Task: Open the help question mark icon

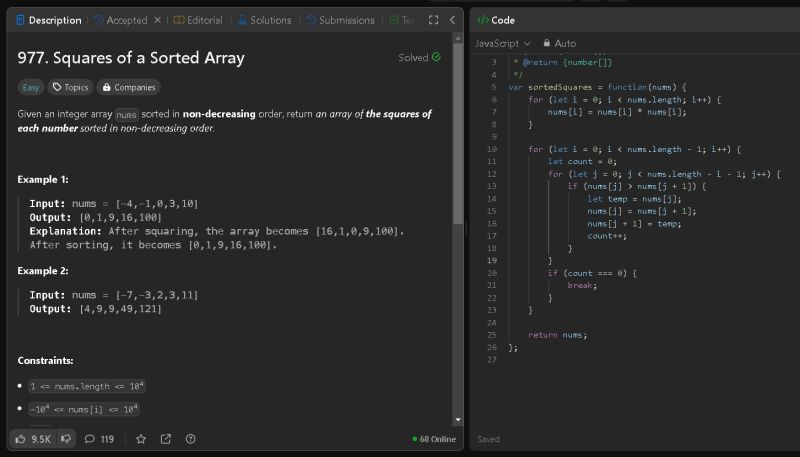Action: click(x=191, y=438)
